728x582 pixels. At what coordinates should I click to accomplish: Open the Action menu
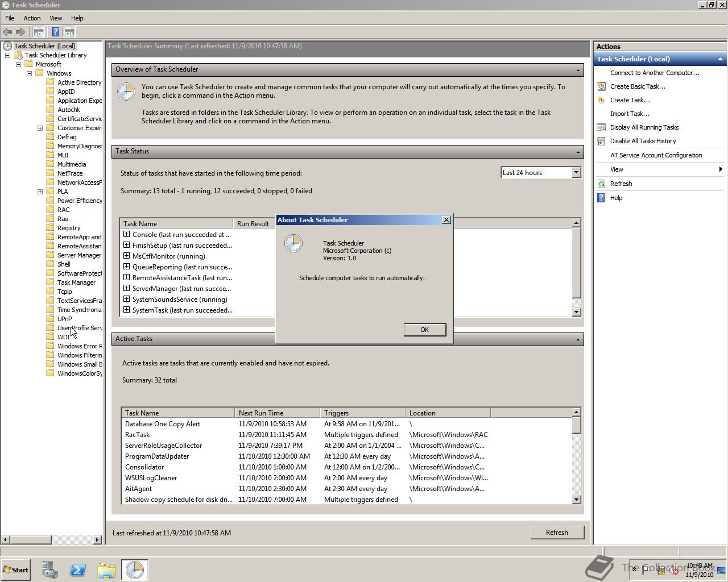(x=32, y=18)
